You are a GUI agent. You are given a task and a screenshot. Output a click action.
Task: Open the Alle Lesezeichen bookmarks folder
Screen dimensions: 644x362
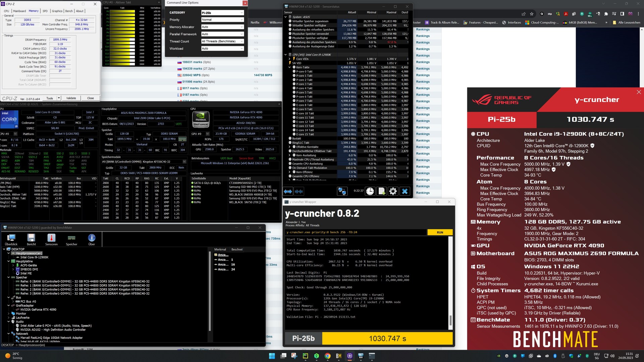click(x=626, y=22)
